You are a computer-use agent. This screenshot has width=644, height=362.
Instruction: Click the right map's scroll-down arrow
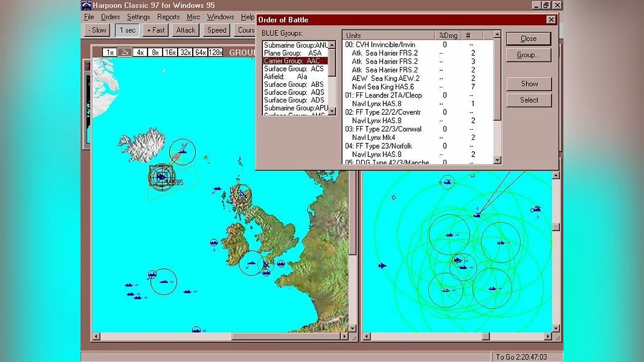[x=556, y=328]
